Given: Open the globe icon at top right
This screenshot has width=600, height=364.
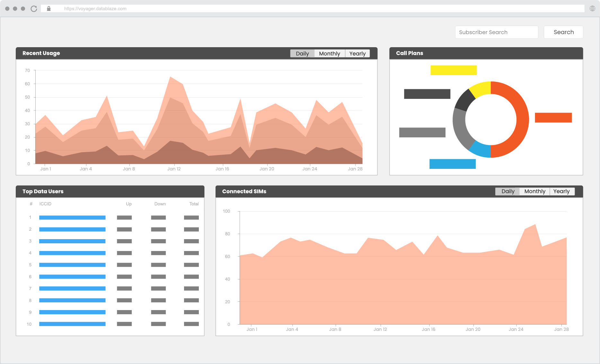Looking at the screenshot, I should pos(593,8).
